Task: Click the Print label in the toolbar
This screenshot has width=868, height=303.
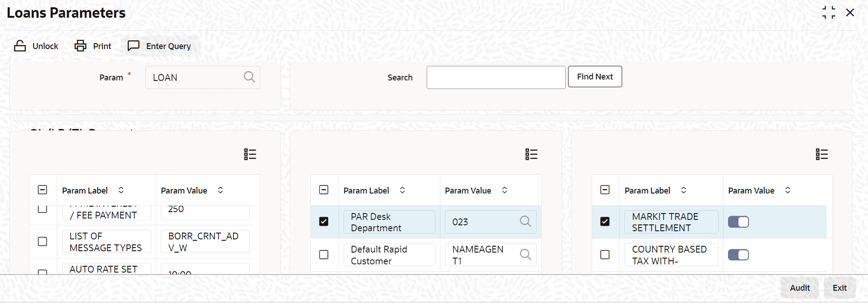Action: 102,46
